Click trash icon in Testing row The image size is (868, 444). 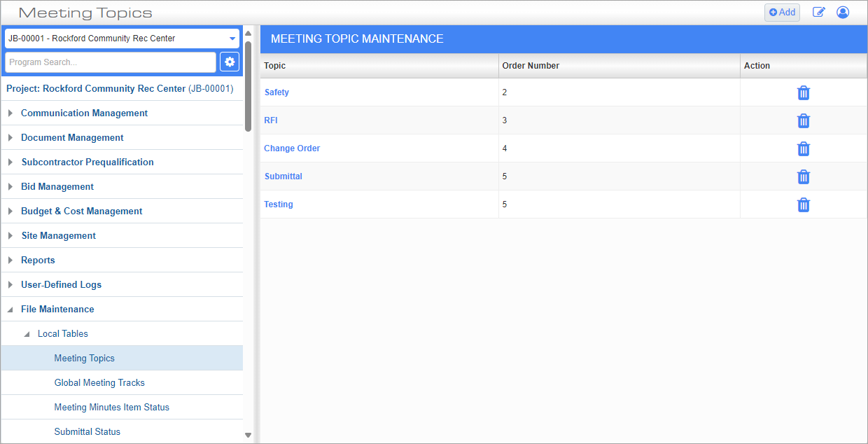(804, 204)
